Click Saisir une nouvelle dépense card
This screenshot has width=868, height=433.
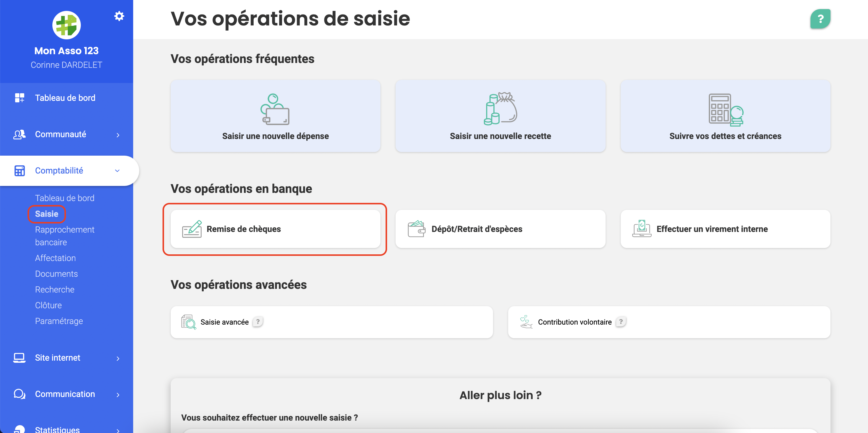click(x=275, y=116)
